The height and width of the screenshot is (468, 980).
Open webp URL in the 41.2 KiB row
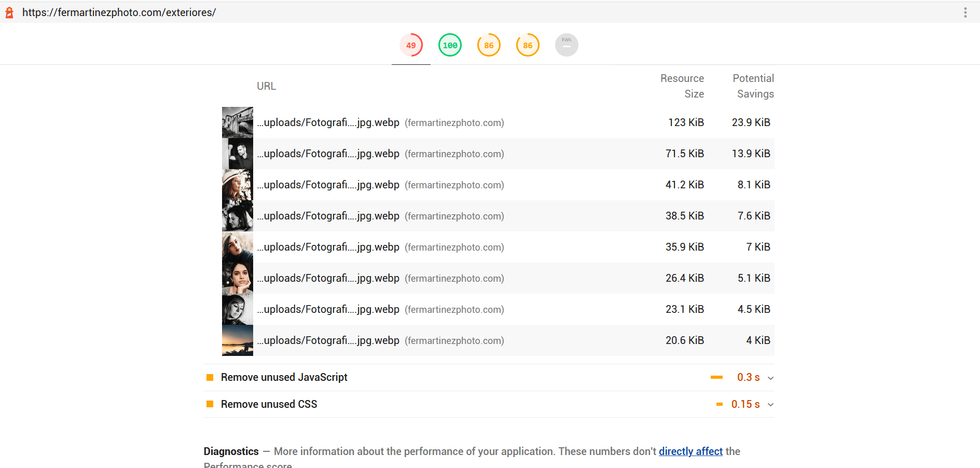point(328,185)
